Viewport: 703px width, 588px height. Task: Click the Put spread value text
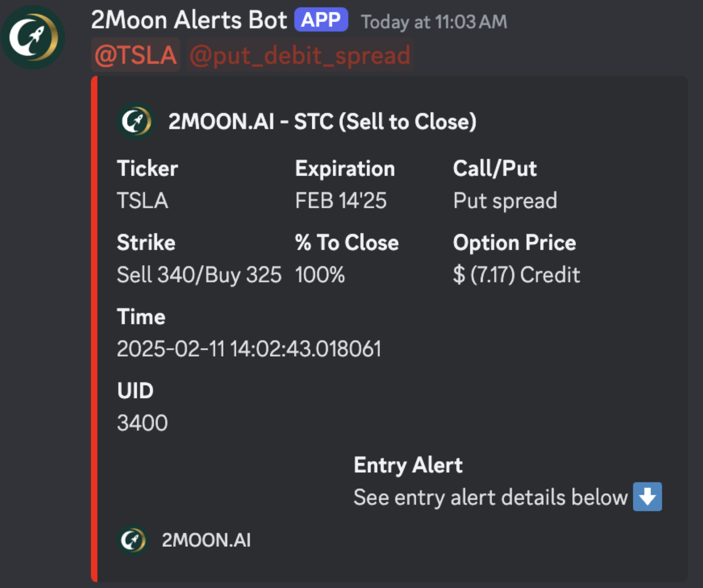505,201
